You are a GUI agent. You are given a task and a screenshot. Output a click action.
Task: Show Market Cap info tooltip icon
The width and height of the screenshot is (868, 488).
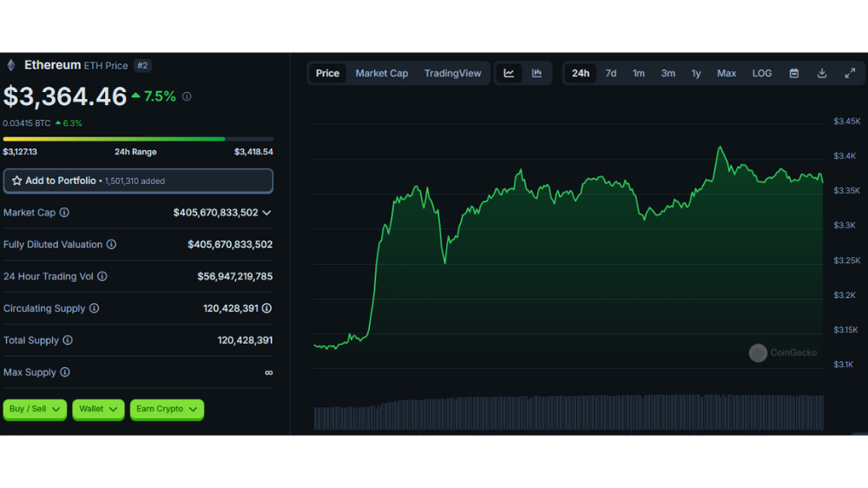pyautogui.click(x=64, y=213)
